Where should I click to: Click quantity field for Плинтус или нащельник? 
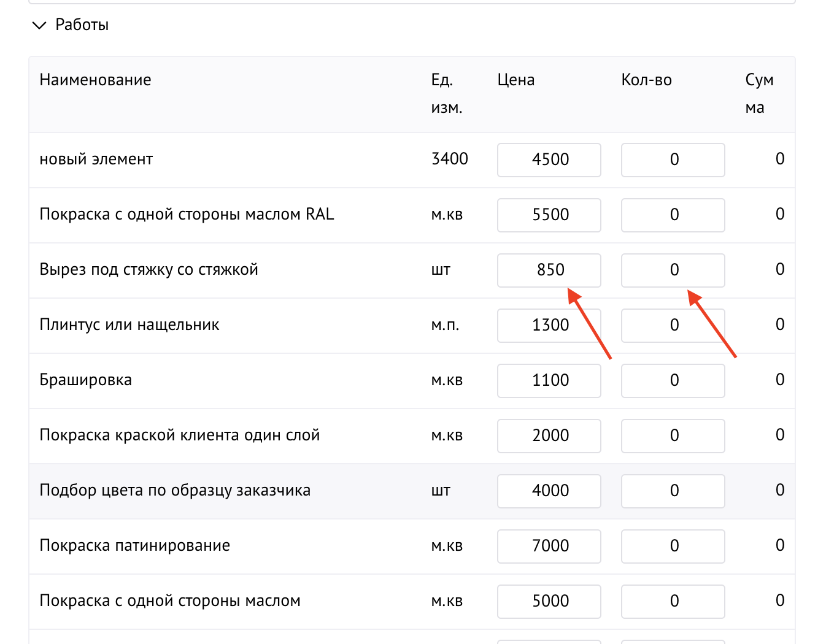point(673,325)
